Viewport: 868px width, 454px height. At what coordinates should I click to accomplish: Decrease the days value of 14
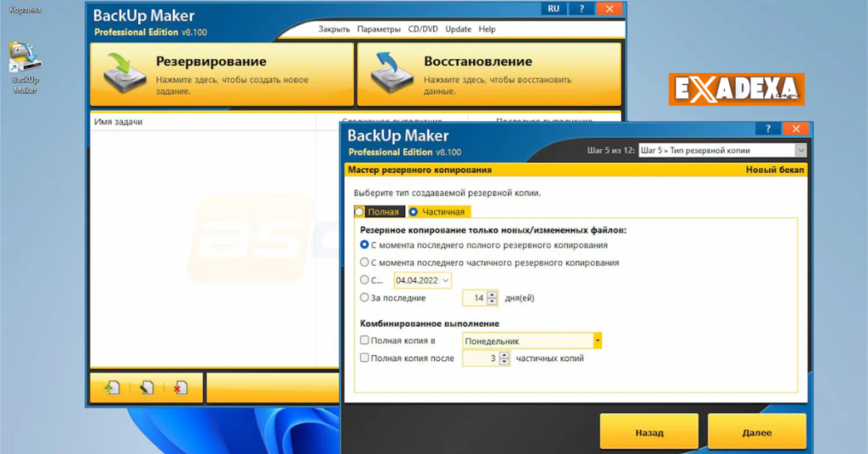coord(492,302)
